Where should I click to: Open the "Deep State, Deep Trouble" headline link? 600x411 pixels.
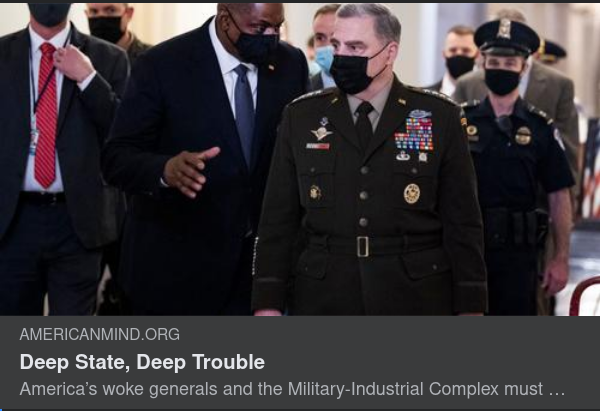point(142,362)
